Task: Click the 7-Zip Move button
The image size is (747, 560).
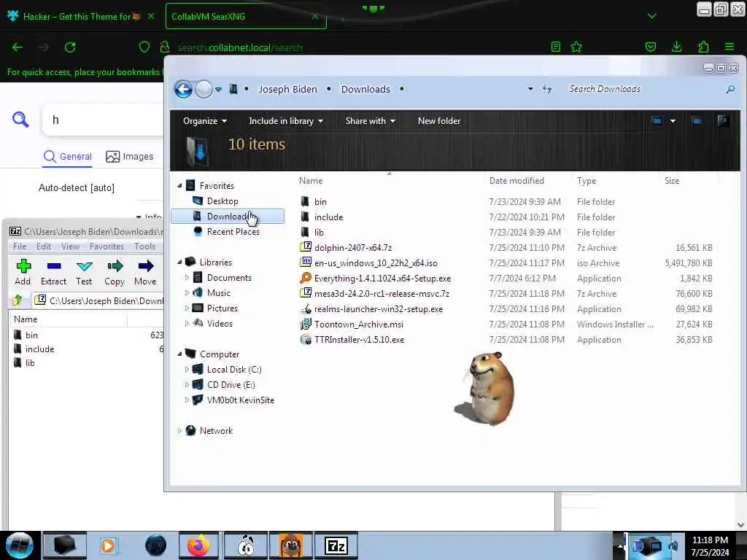Action: pyautogui.click(x=145, y=273)
